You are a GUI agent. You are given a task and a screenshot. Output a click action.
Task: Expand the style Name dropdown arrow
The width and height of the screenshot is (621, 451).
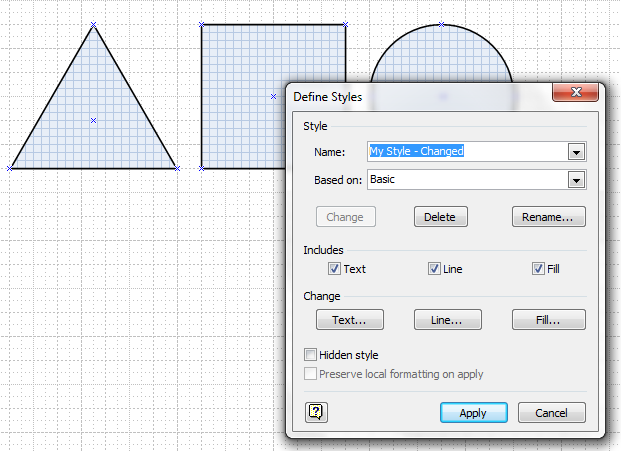point(576,152)
